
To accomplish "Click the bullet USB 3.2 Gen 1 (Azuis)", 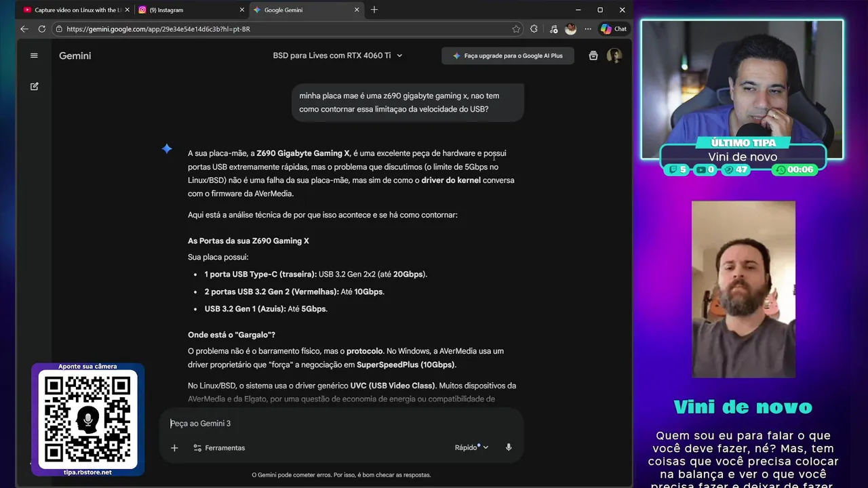I will [266, 309].
